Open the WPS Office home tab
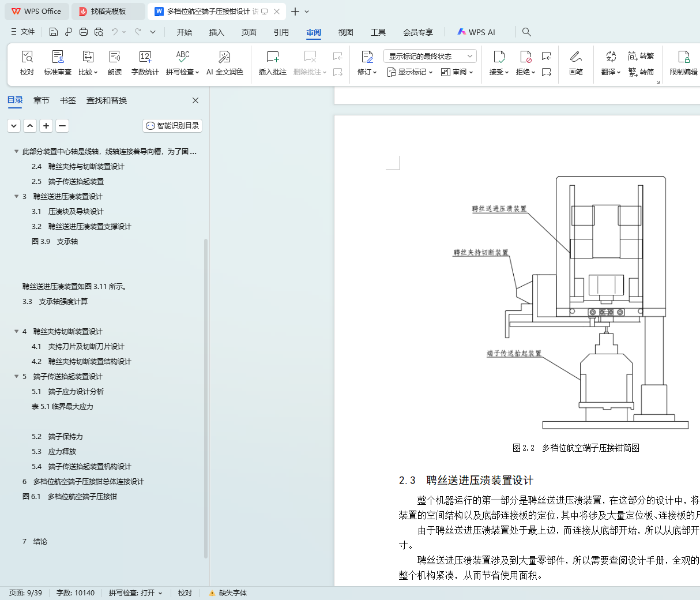Viewport: 700px width, 600px height. pyautogui.click(x=36, y=12)
